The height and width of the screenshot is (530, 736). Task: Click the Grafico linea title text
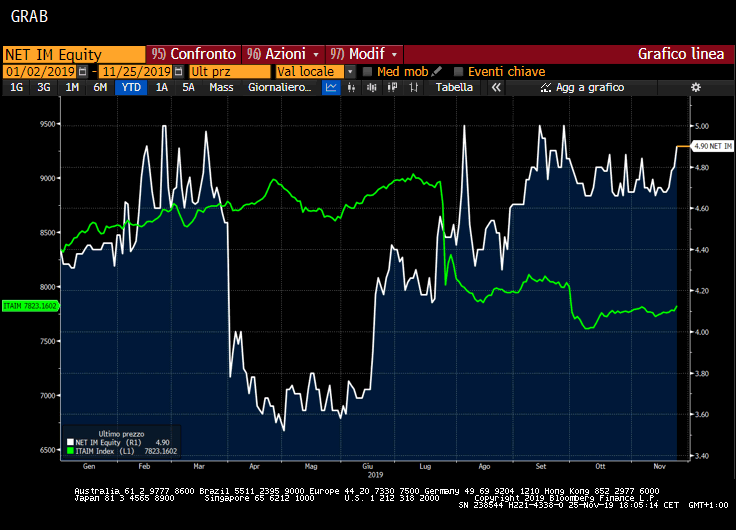click(x=681, y=54)
